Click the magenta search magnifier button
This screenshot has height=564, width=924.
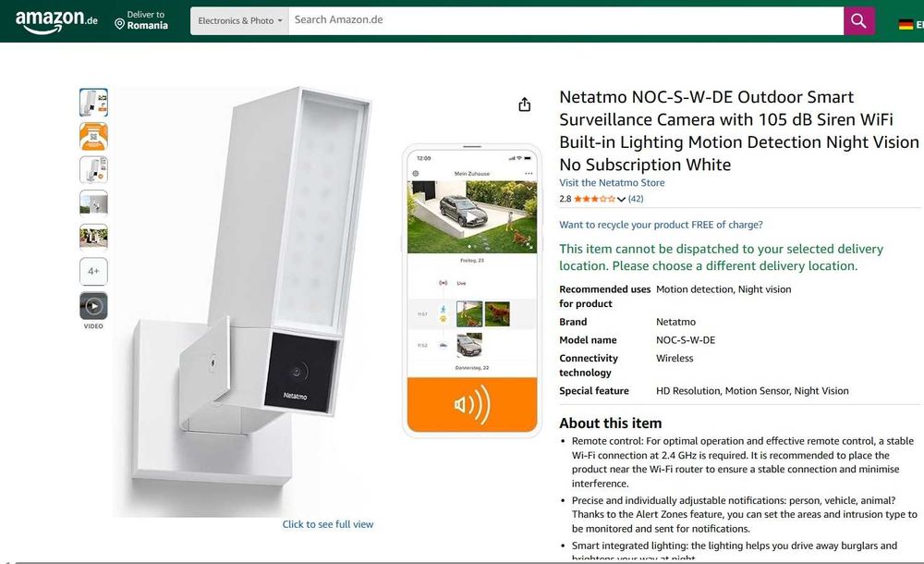tap(858, 20)
